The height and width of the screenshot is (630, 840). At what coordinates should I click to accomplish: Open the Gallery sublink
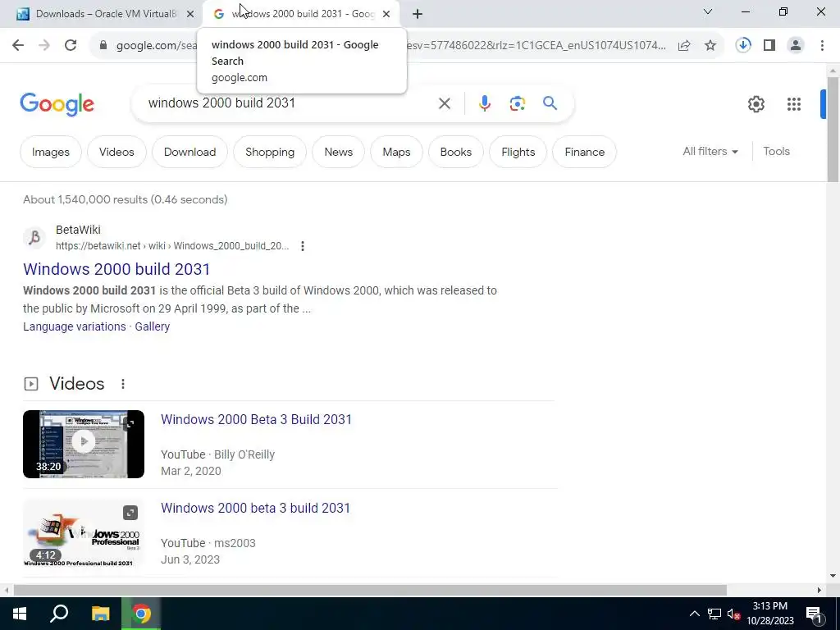tap(152, 326)
